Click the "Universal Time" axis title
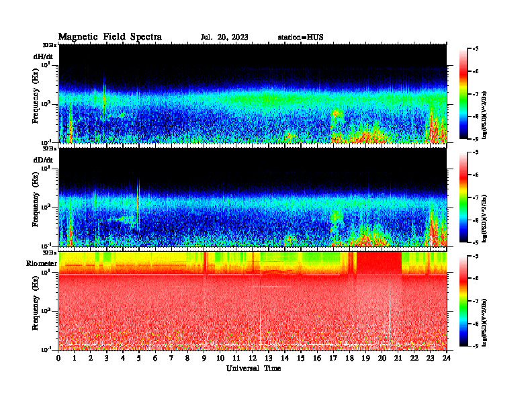Screen dimensions: 532x411 click(x=254, y=368)
